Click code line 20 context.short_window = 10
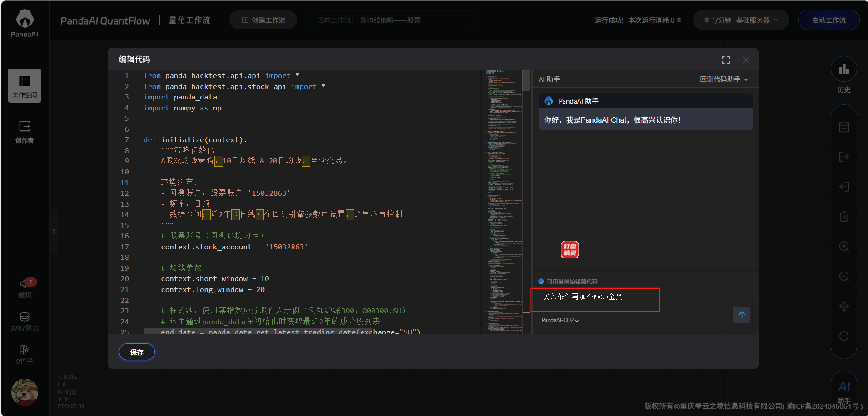Viewport: 868px width, 416px height. [x=215, y=279]
